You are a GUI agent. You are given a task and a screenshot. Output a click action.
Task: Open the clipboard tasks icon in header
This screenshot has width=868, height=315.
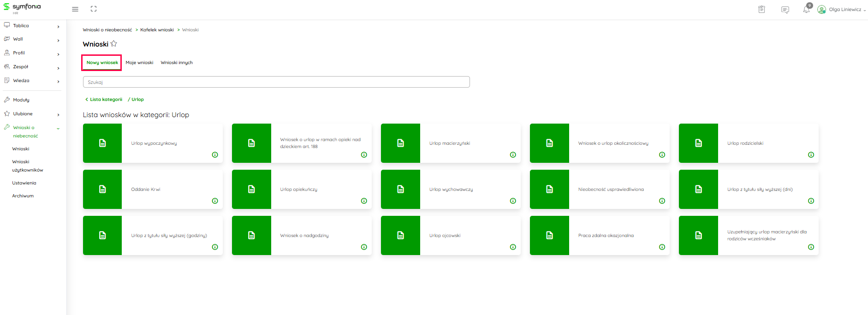[x=761, y=9]
